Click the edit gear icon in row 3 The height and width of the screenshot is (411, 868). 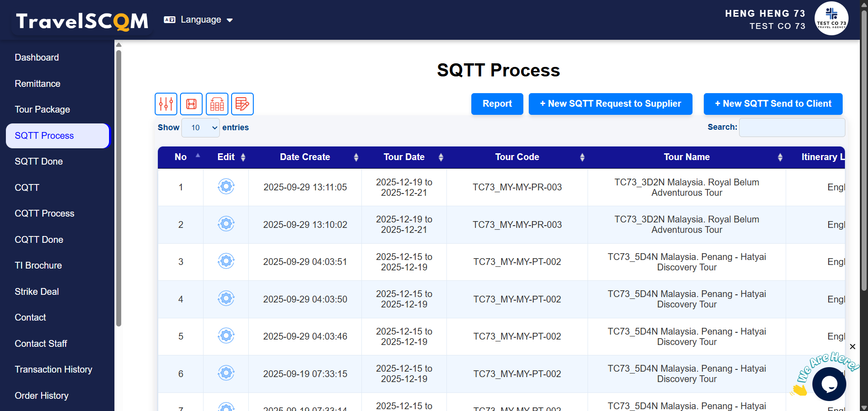point(226,261)
